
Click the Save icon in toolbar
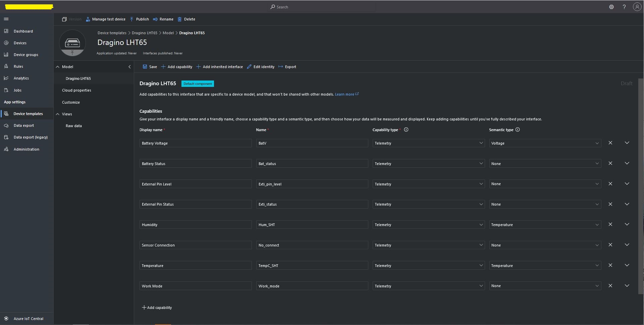(145, 67)
